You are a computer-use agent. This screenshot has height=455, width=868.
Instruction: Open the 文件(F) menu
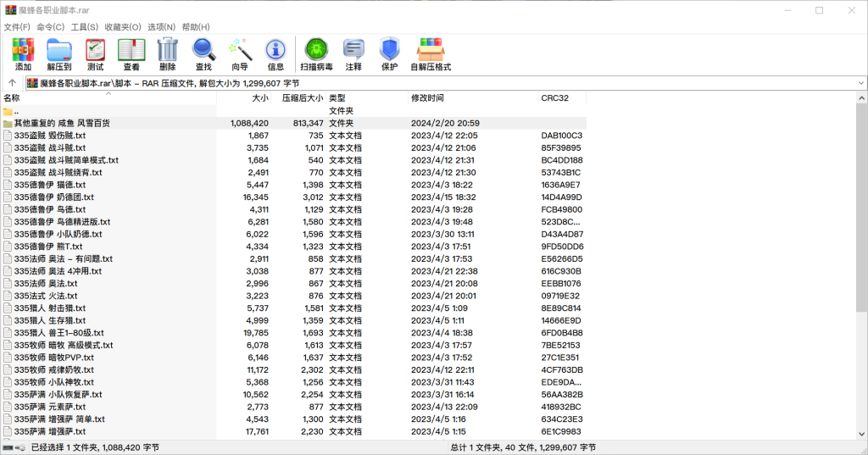pyautogui.click(x=17, y=26)
